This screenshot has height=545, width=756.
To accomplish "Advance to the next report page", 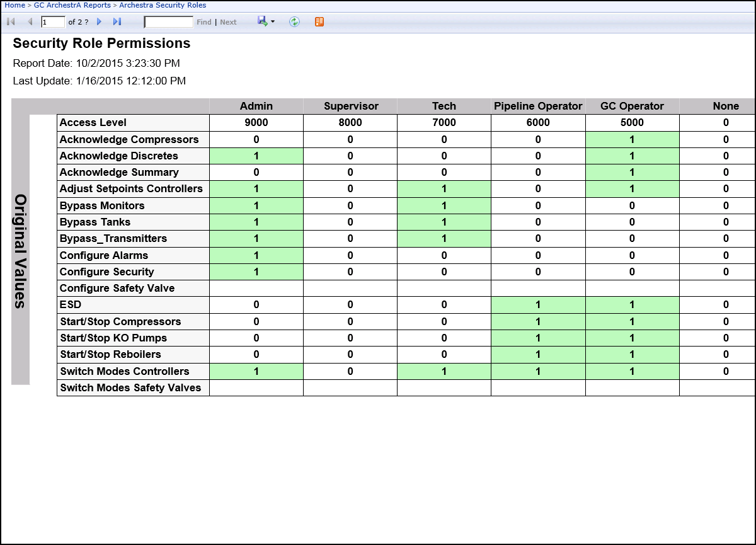I will click(x=99, y=22).
